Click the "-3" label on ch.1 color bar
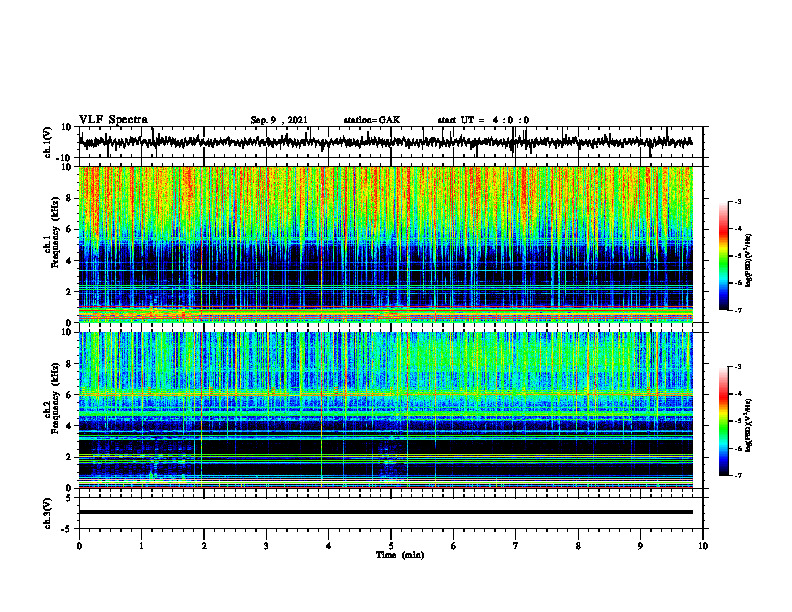This screenshot has width=792, height=612. [737, 202]
